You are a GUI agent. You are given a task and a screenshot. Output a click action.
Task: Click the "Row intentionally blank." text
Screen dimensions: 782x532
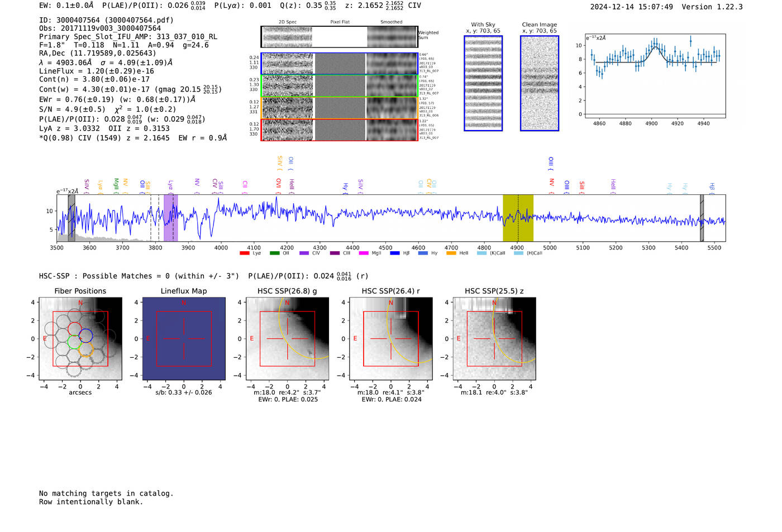click(x=91, y=502)
